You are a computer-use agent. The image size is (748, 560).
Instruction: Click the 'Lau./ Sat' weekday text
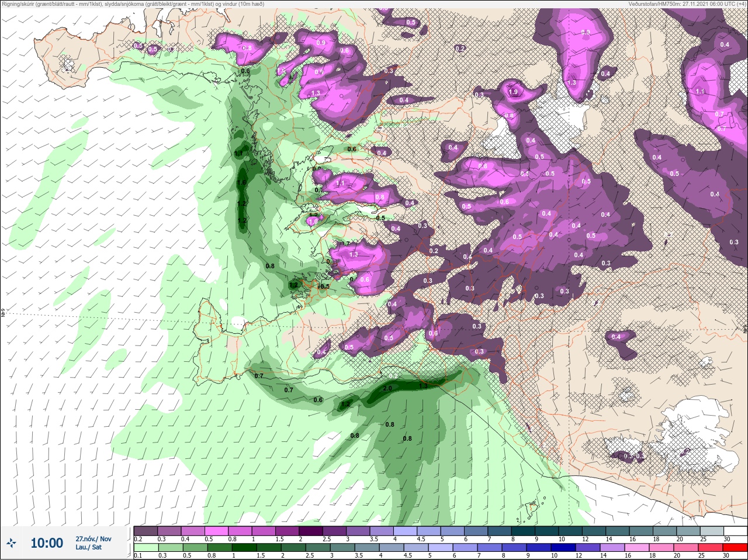point(89,547)
